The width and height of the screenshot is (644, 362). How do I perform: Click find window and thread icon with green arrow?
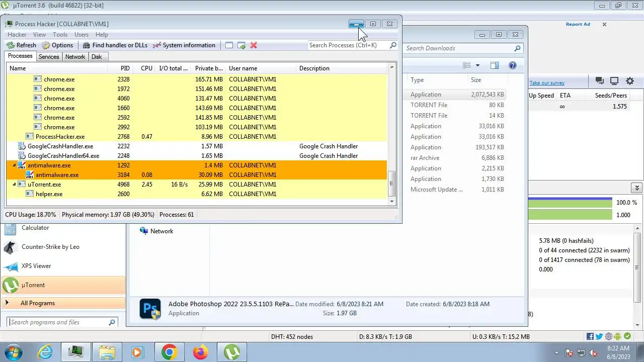[x=242, y=45]
